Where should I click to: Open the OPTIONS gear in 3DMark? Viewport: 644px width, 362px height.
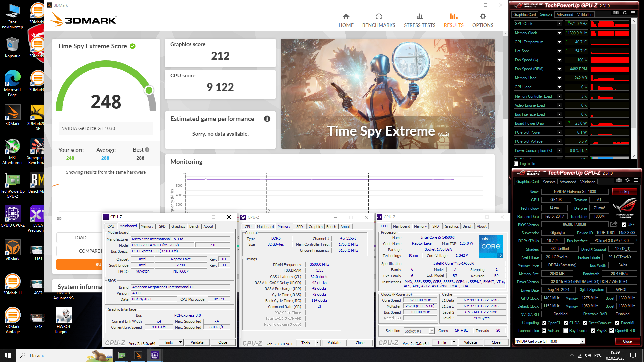point(483,20)
